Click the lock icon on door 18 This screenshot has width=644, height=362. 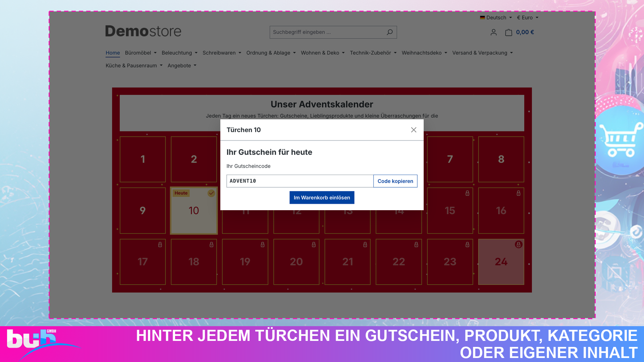[x=211, y=245]
